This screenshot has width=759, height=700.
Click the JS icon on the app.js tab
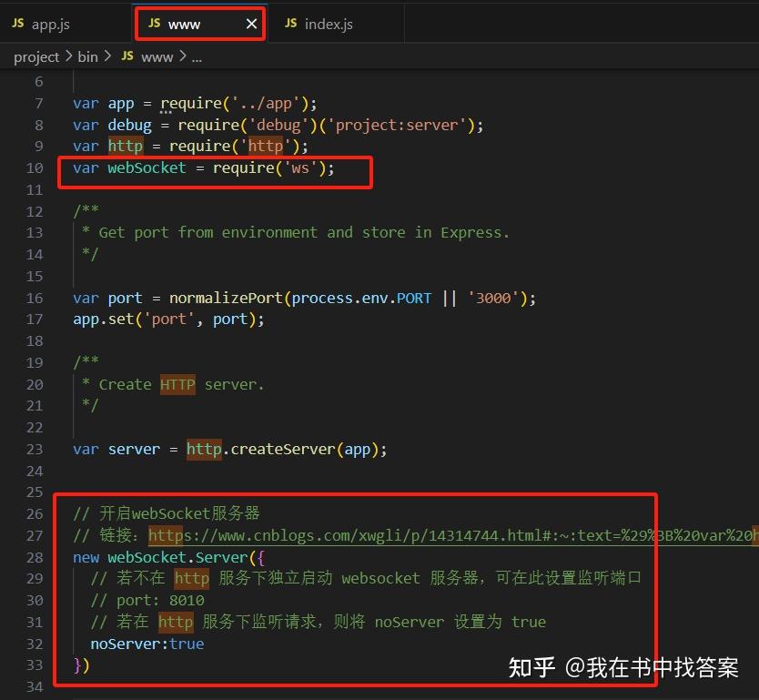17,23
